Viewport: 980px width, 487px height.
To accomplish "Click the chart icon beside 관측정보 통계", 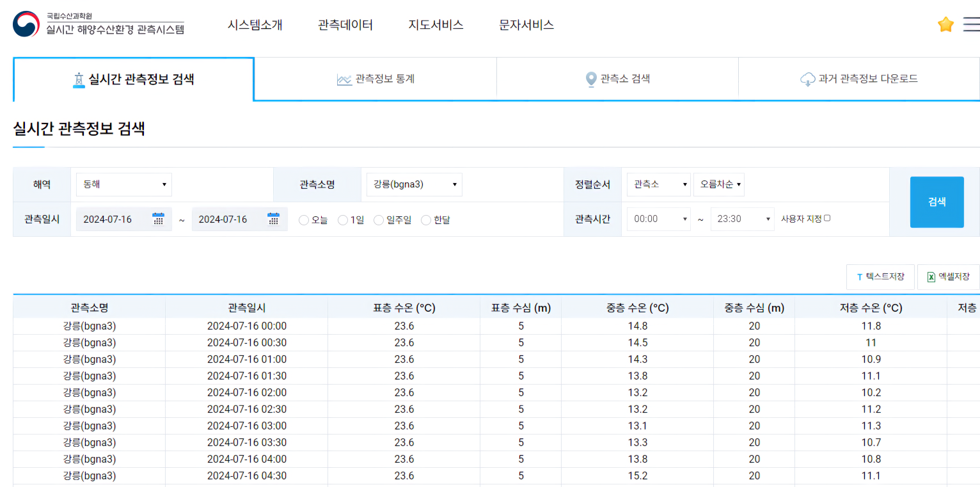I will click(345, 79).
